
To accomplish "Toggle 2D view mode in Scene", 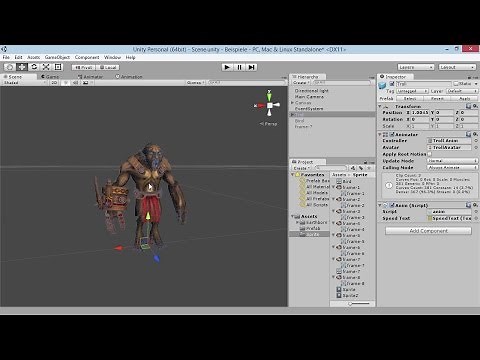I will 54,82.
